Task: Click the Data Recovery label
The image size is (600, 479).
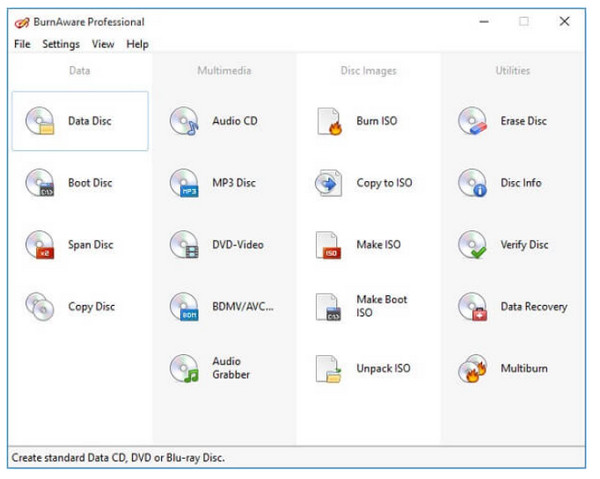Action: click(x=533, y=307)
